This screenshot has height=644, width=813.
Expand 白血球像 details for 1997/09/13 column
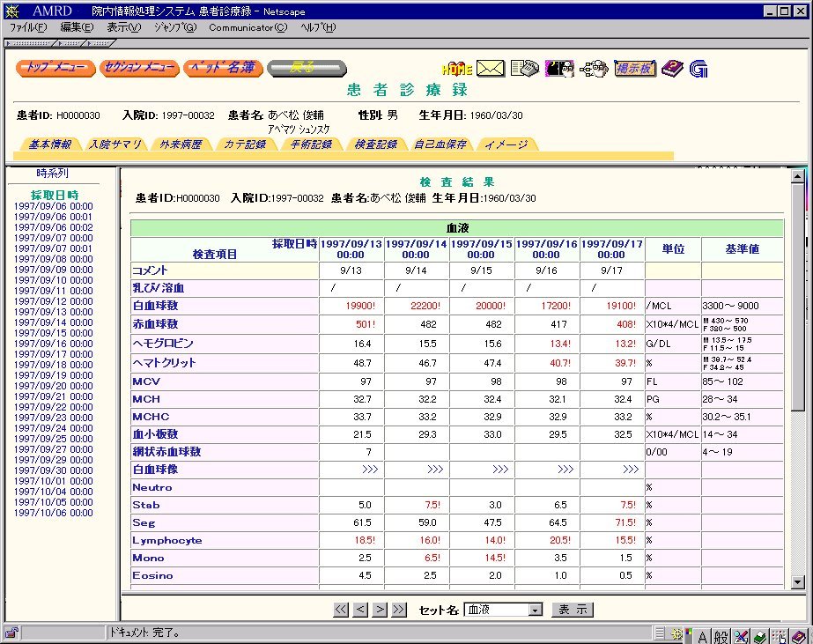point(370,470)
